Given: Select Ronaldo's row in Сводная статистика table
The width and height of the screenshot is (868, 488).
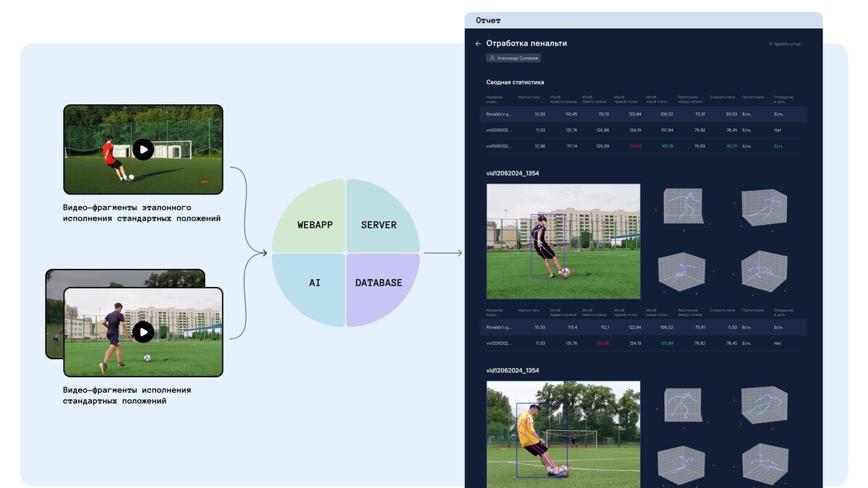Looking at the screenshot, I should pos(644,114).
